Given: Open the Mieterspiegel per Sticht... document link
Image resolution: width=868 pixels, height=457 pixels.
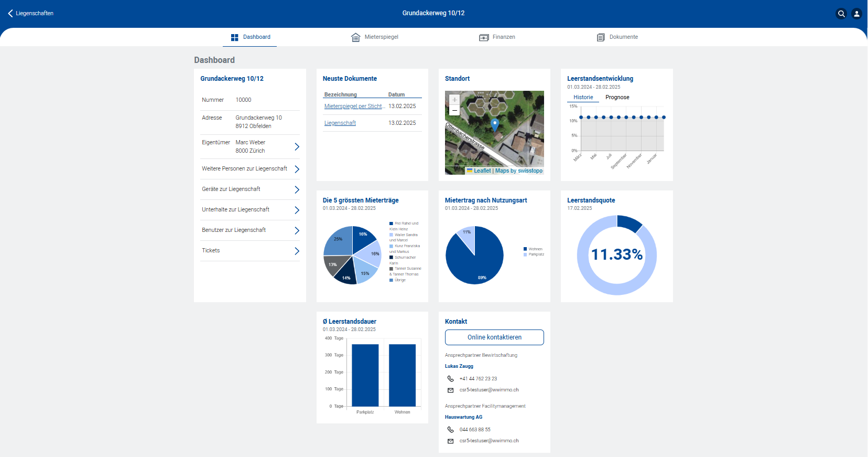Looking at the screenshot, I should 355,107.
